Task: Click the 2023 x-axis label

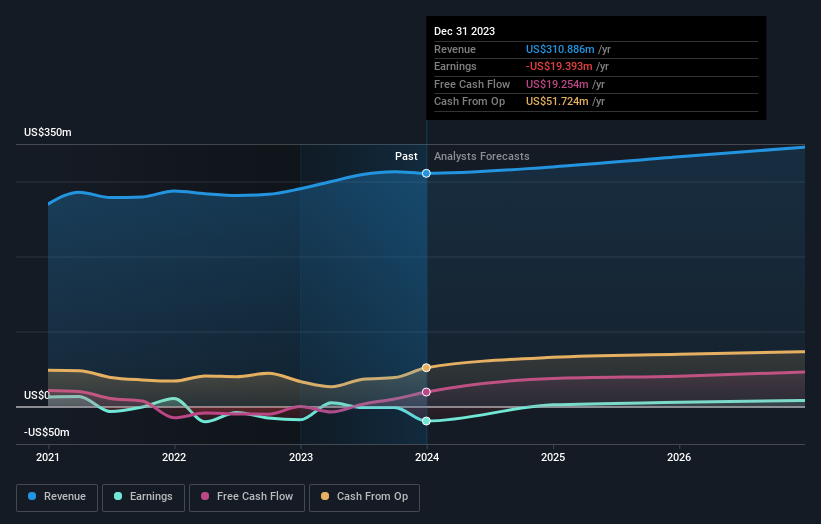Action: pyautogui.click(x=301, y=457)
